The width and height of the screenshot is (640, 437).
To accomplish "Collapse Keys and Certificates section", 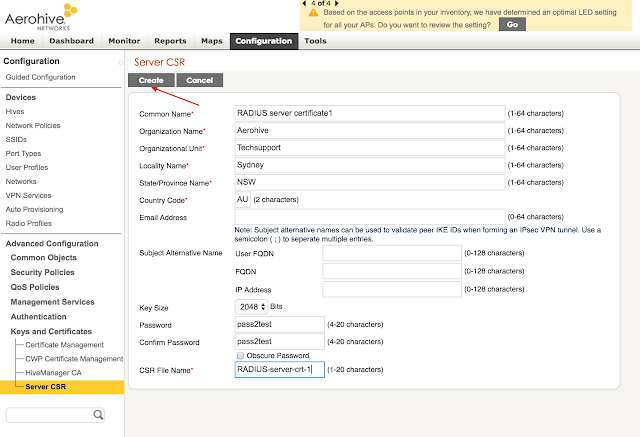I will (51, 331).
